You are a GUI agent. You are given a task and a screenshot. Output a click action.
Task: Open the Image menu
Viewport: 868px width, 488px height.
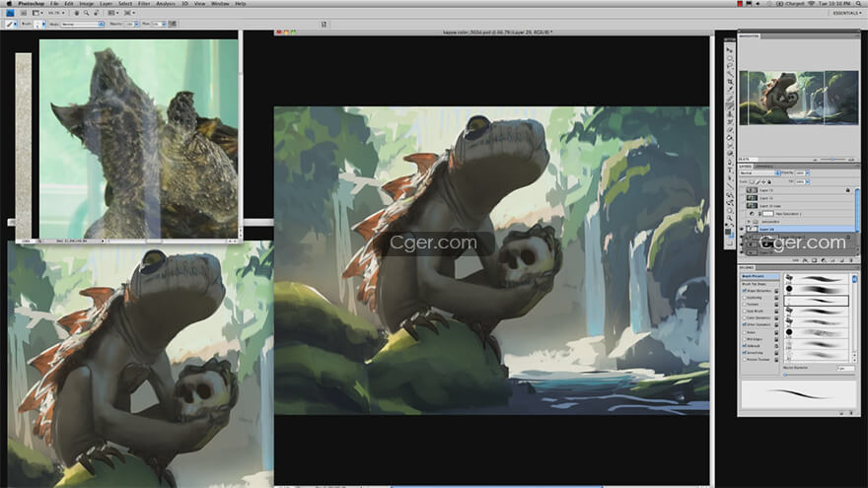pyautogui.click(x=87, y=3)
